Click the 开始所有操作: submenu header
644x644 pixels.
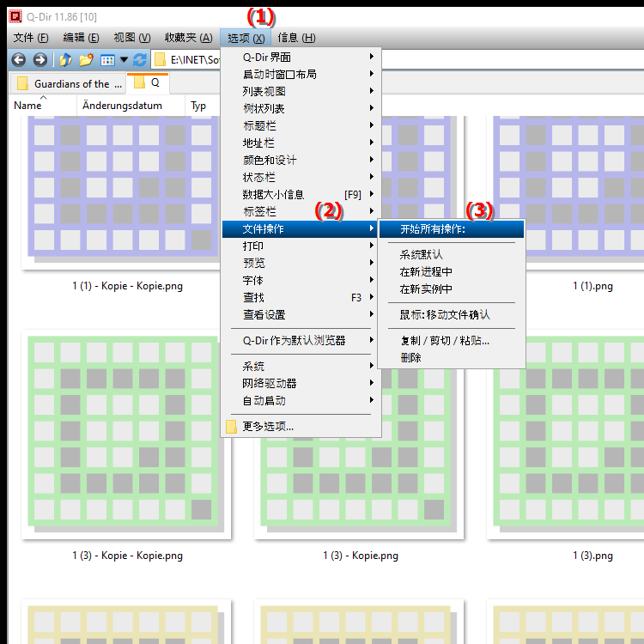(452, 229)
